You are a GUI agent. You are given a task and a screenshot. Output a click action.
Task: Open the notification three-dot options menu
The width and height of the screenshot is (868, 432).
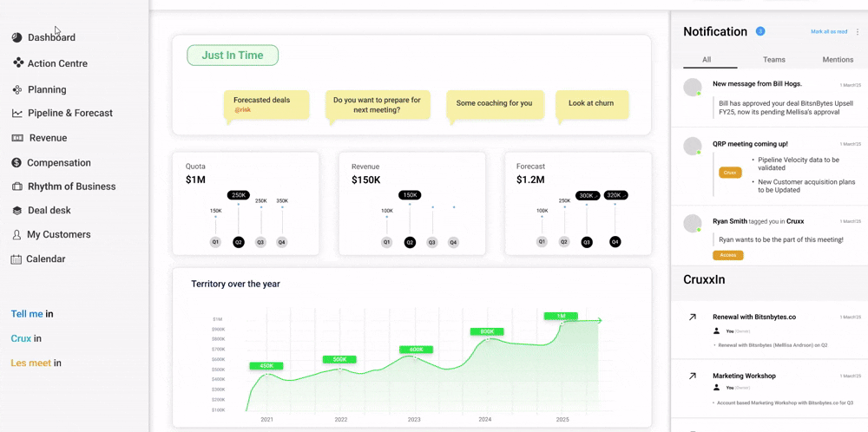coord(858,31)
